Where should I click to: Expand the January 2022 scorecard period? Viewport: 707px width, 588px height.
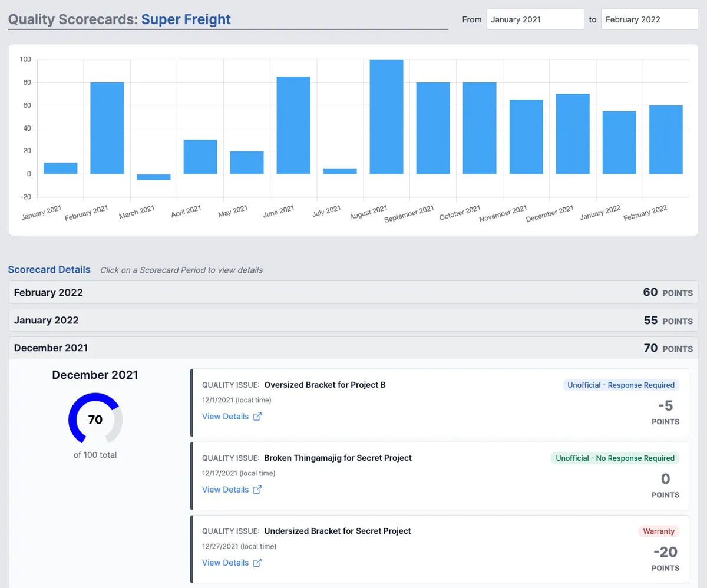pos(353,320)
